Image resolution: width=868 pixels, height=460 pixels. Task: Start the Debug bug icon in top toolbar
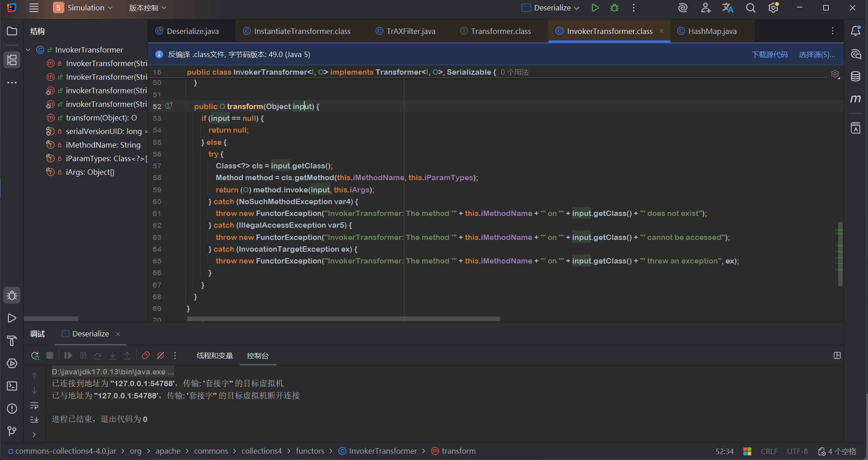pyautogui.click(x=614, y=8)
